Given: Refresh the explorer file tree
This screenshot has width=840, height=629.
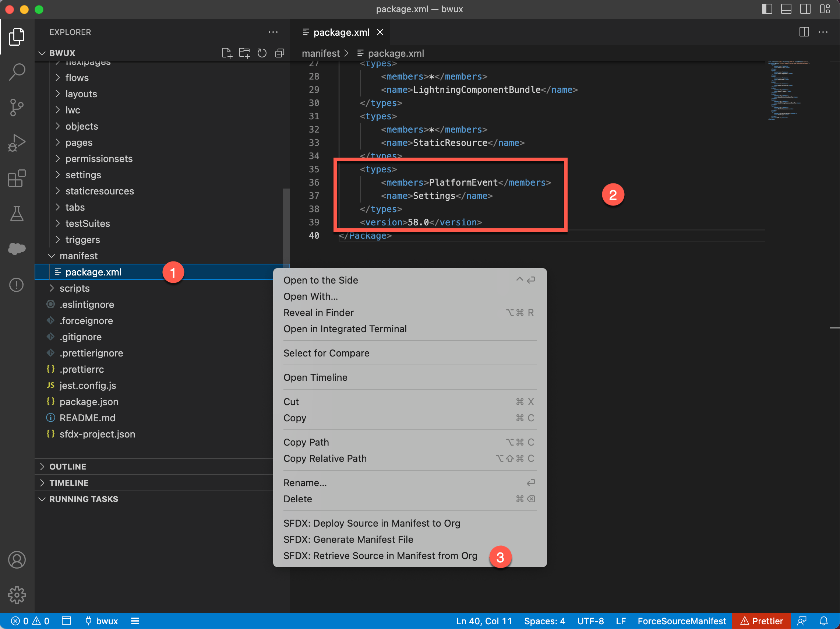Looking at the screenshot, I should [x=262, y=53].
